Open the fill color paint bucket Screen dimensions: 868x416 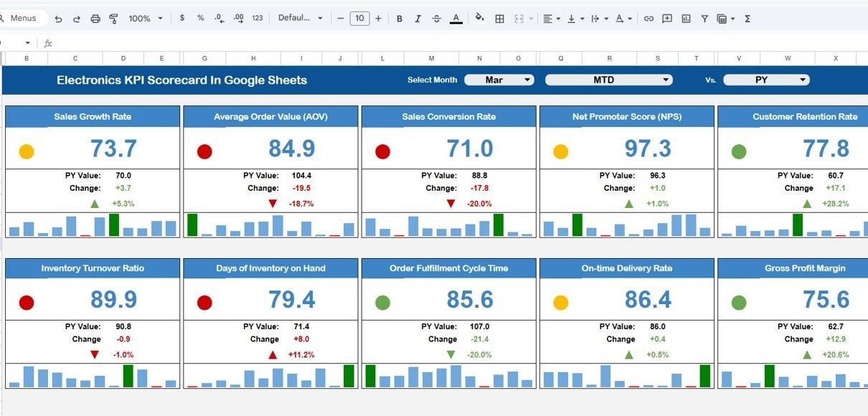point(479,19)
